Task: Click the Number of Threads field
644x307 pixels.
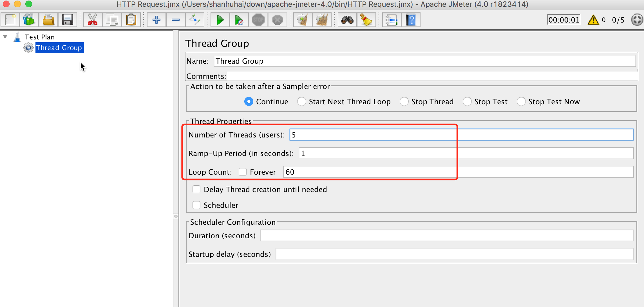Action: (462, 135)
